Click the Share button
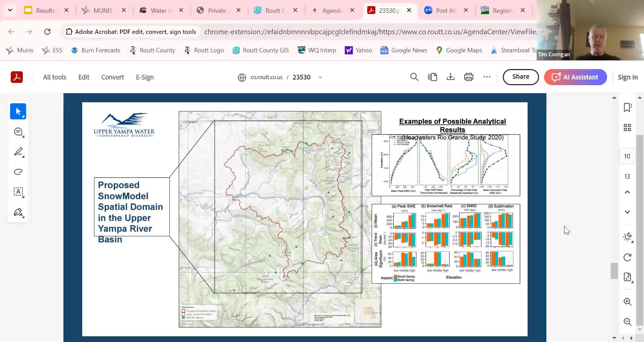644x342 pixels. pos(521,77)
